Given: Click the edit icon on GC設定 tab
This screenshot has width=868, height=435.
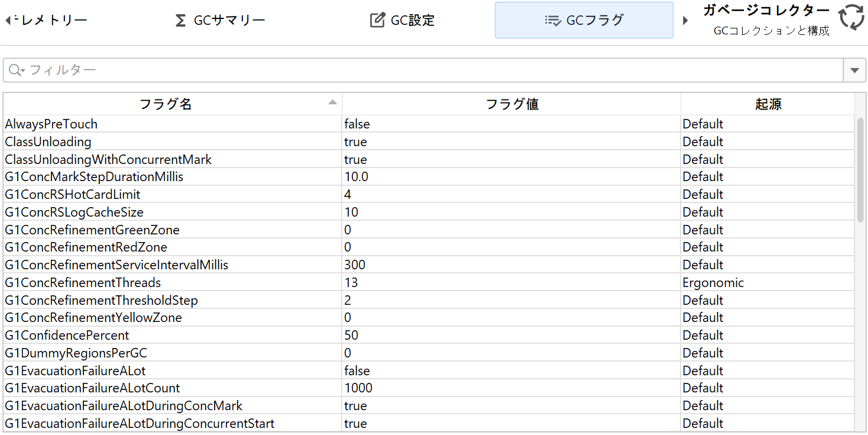Looking at the screenshot, I should coord(377,21).
